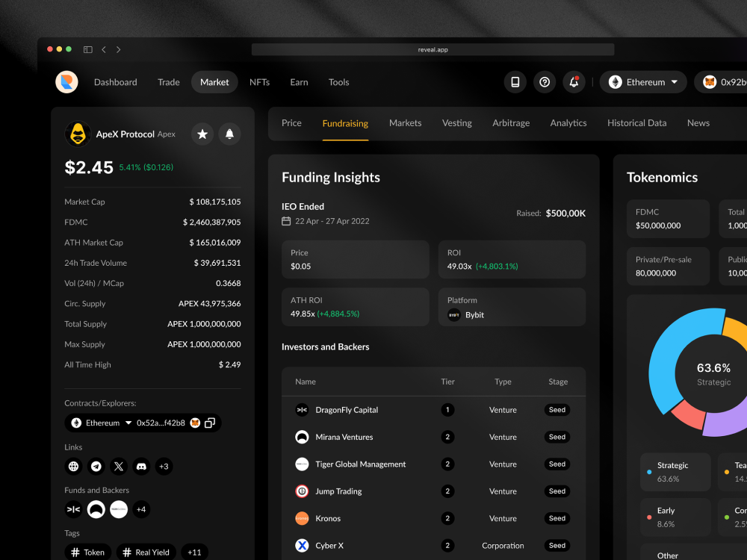Open Mirana Ventures investor link
The height and width of the screenshot is (560, 747).
[344, 437]
